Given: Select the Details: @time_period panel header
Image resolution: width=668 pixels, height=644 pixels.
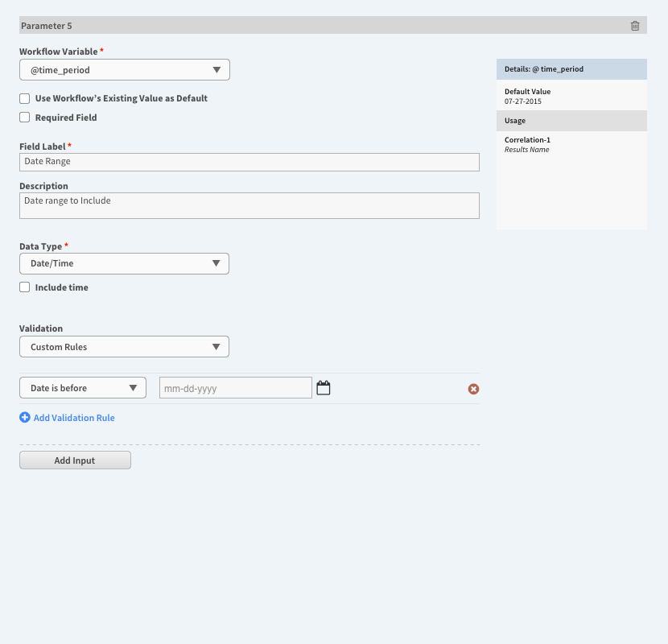Looking at the screenshot, I should pos(571,69).
